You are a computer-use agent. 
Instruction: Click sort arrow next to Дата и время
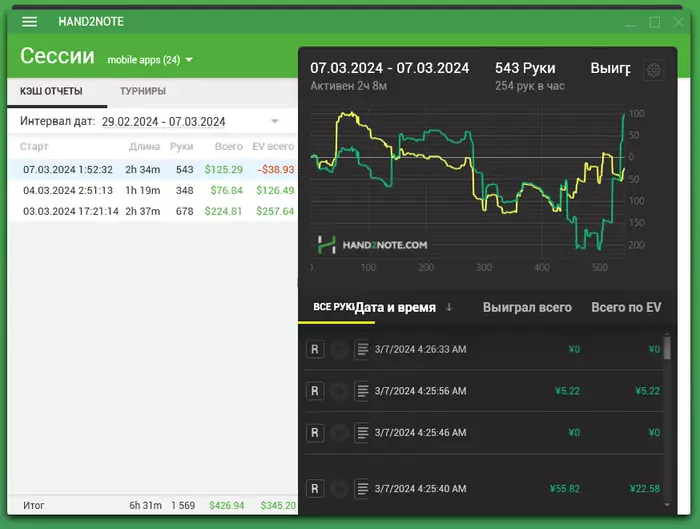tap(449, 307)
